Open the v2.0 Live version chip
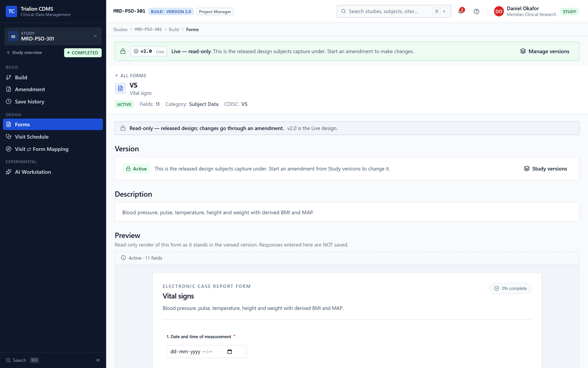Screen dimensions: 588x368 coord(149,51)
